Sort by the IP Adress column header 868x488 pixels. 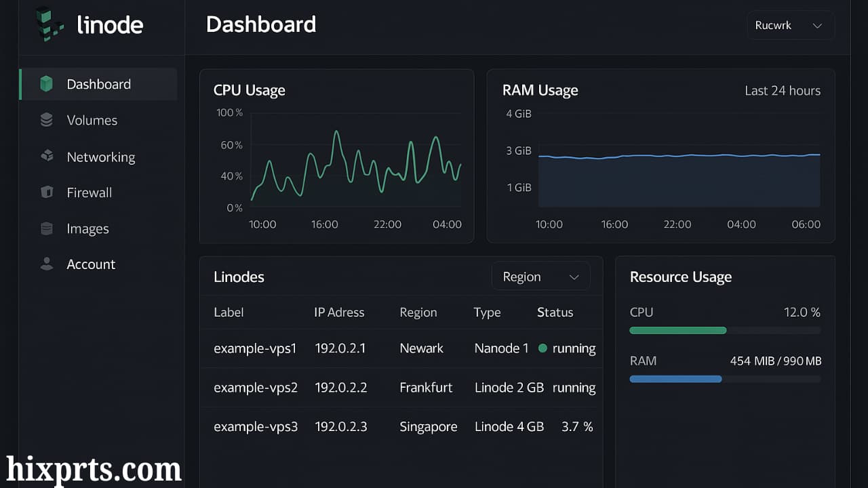pyautogui.click(x=339, y=312)
